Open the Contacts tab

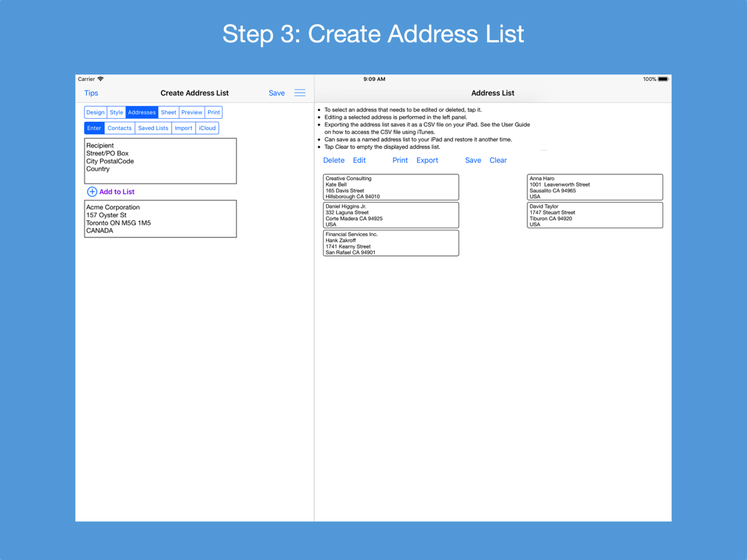pos(119,128)
